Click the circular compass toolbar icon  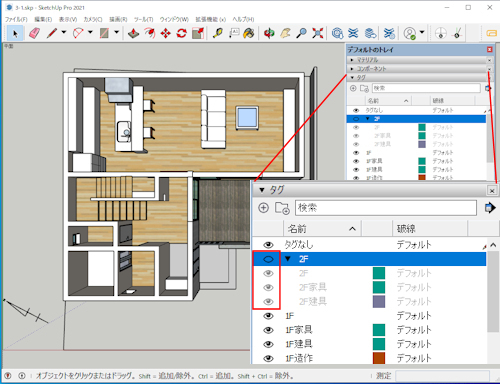point(441,33)
